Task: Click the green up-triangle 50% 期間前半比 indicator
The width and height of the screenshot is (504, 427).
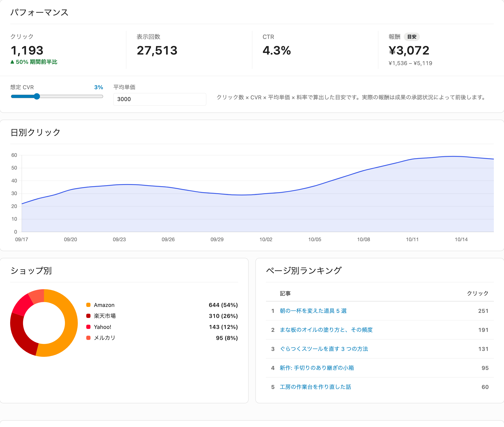Action: click(34, 62)
